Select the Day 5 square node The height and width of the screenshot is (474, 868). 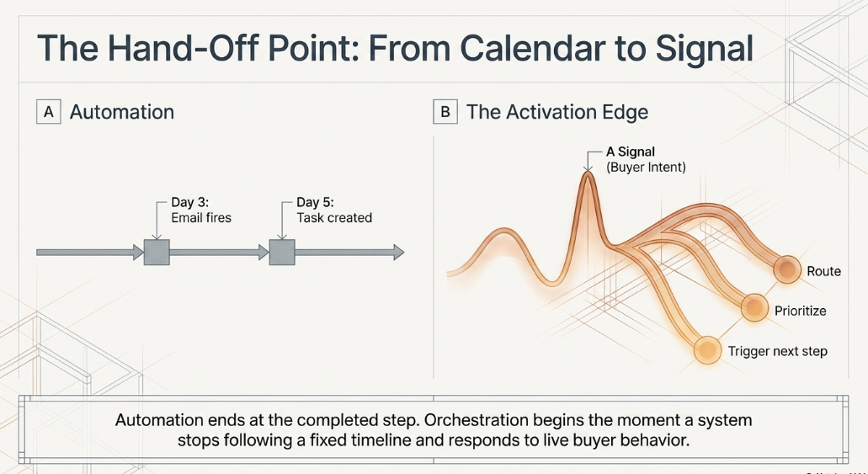[x=282, y=253]
